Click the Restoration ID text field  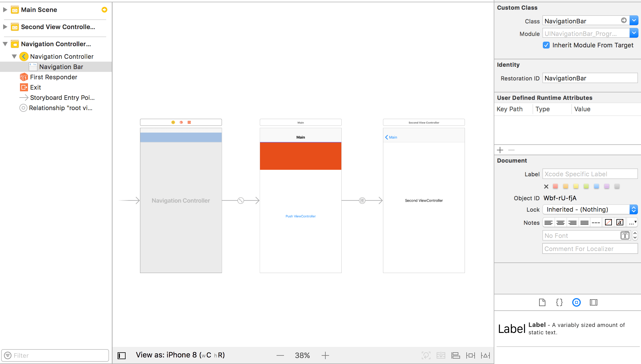590,78
